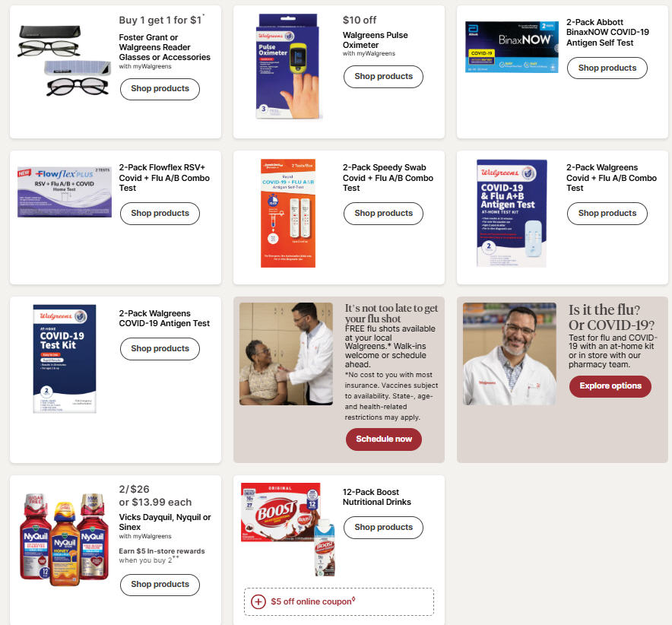
Task: Click Explore options for flu or COVID testing
Action: [610, 385]
